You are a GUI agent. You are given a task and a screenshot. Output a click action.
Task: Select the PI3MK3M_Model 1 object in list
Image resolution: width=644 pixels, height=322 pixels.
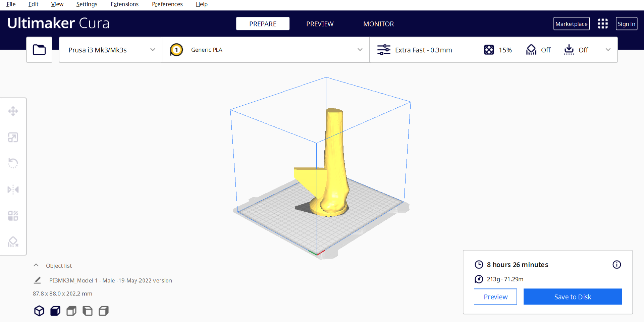coord(110,280)
